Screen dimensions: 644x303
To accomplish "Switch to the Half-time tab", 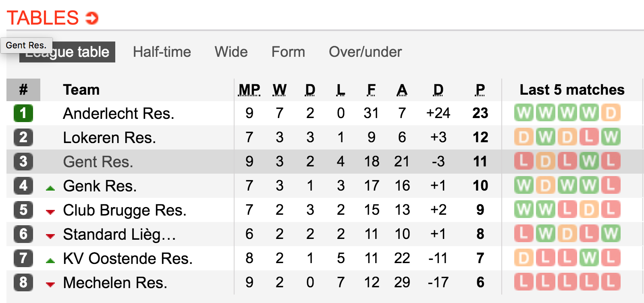I will (162, 52).
